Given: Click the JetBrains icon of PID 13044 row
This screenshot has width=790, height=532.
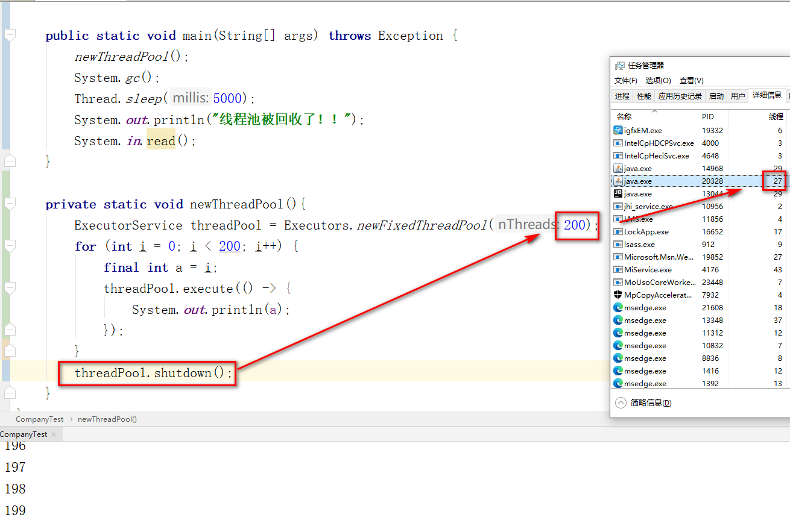Looking at the screenshot, I should (618, 193).
